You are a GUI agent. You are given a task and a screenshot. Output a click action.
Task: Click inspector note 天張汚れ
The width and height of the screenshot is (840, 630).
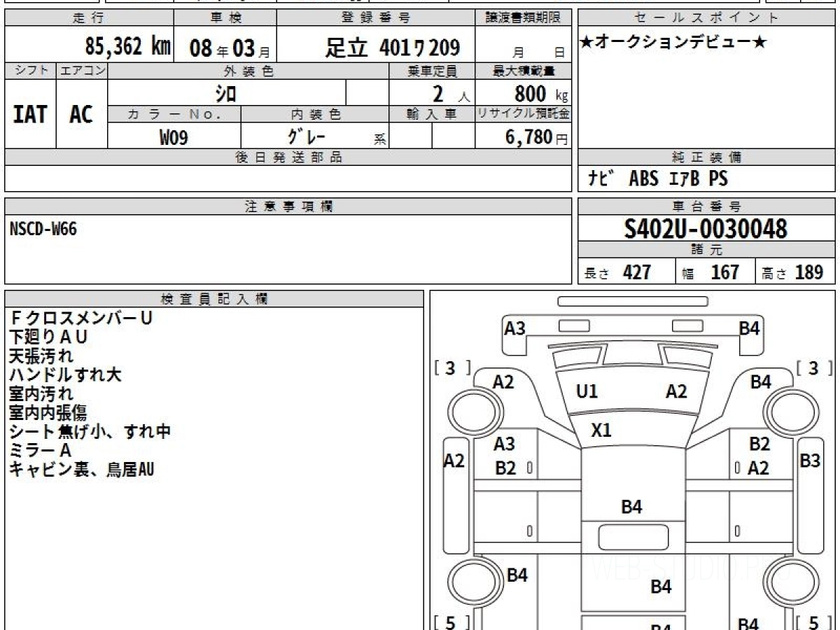[41, 356]
